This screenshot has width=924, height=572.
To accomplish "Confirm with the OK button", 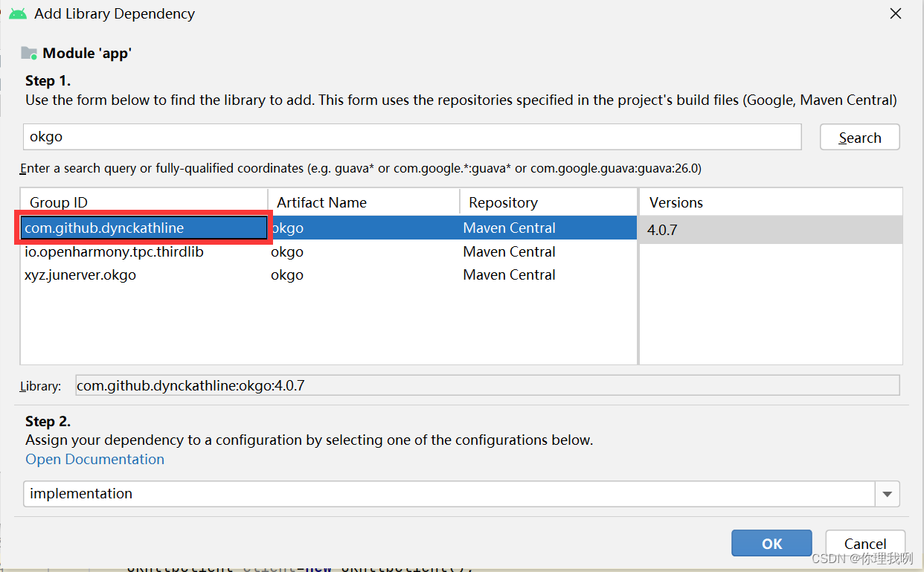I will click(x=771, y=543).
